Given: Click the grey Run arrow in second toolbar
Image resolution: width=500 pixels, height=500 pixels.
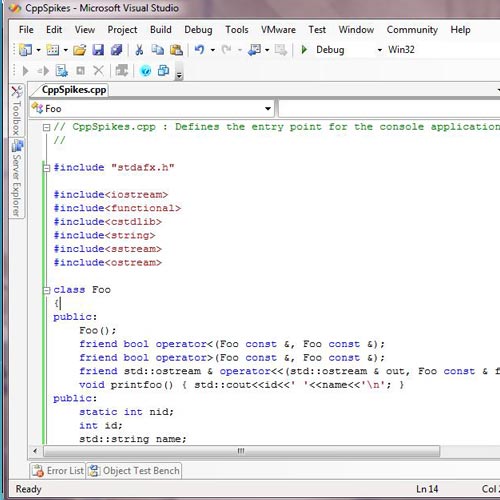Looking at the screenshot, I should 25,71.
